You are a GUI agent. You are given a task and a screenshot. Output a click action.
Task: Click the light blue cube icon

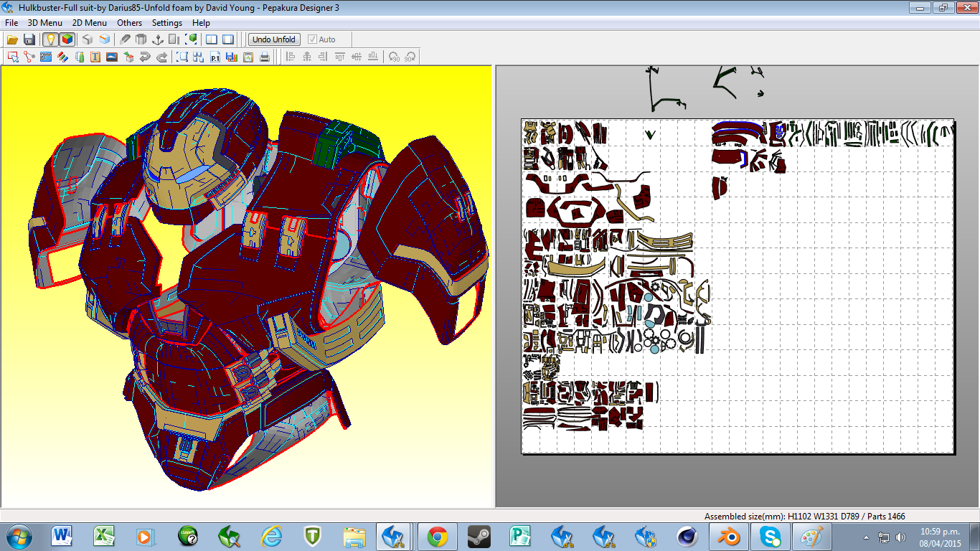click(104, 39)
